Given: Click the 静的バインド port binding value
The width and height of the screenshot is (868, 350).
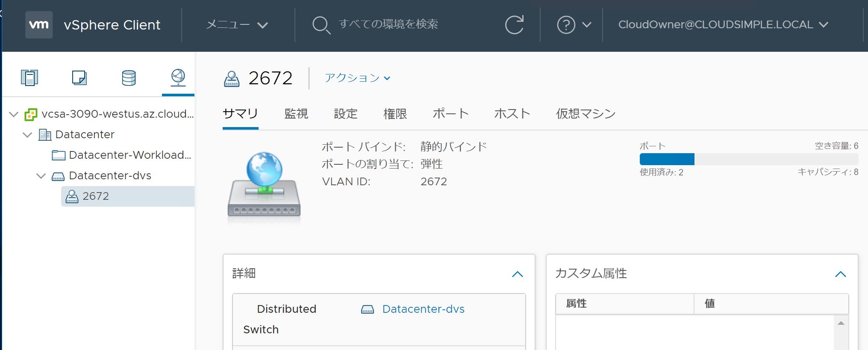Looking at the screenshot, I should [453, 147].
